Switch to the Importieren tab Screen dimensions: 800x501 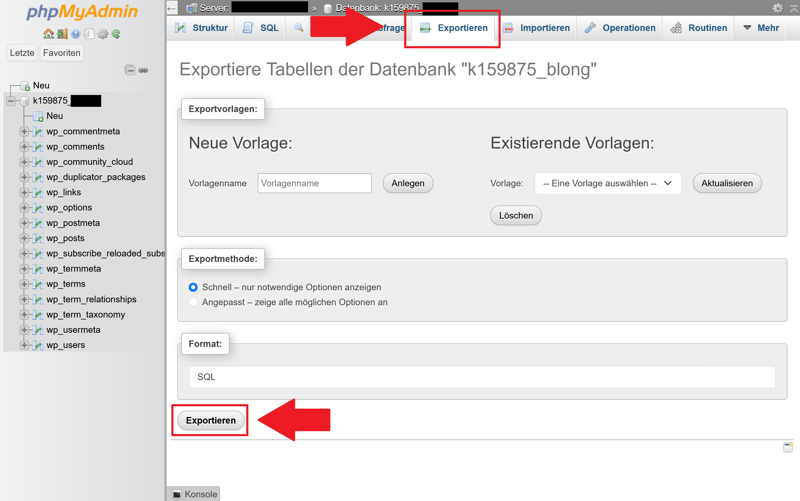[536, 28]
